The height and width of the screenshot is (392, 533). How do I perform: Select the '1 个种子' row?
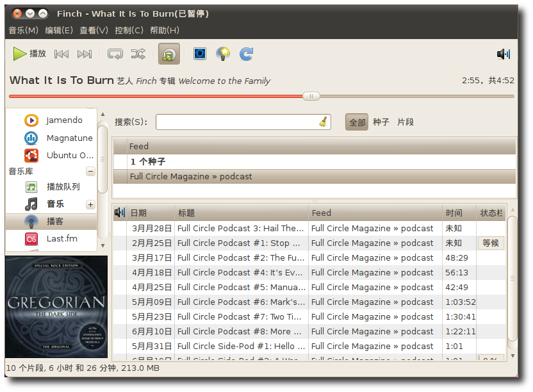coord(315,161)
